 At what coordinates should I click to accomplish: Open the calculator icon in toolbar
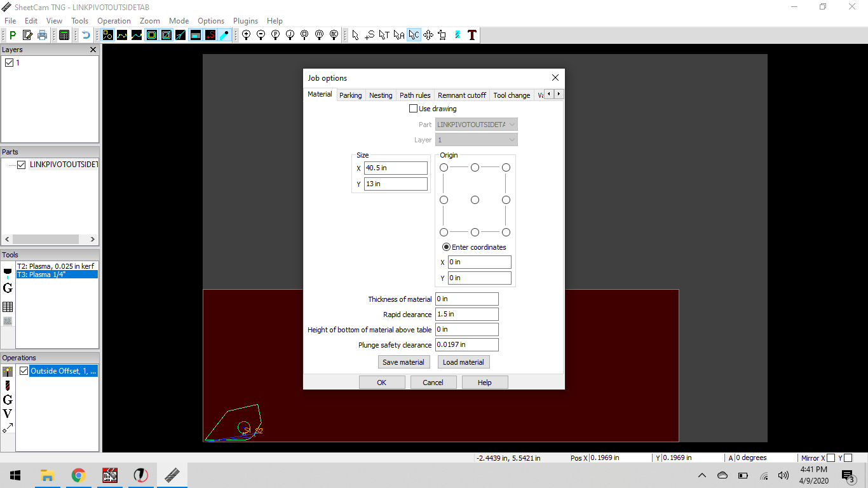click(x=64, y=35)
